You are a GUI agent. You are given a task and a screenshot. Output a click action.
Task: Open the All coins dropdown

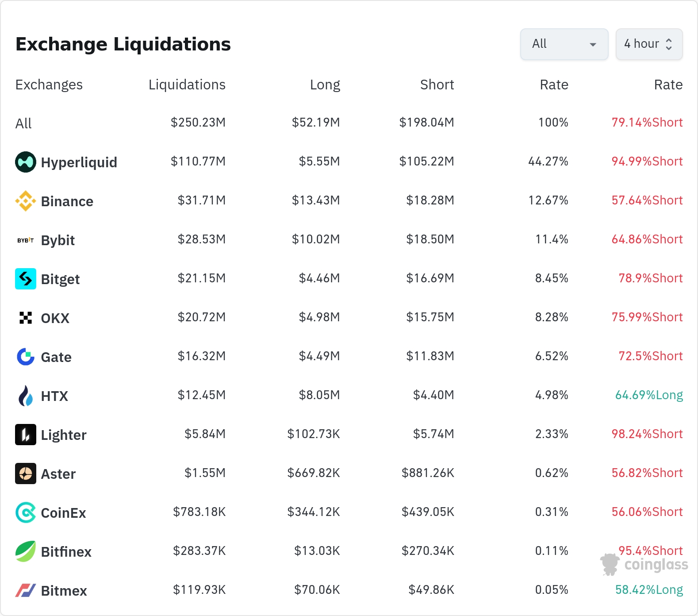[564, 44]
